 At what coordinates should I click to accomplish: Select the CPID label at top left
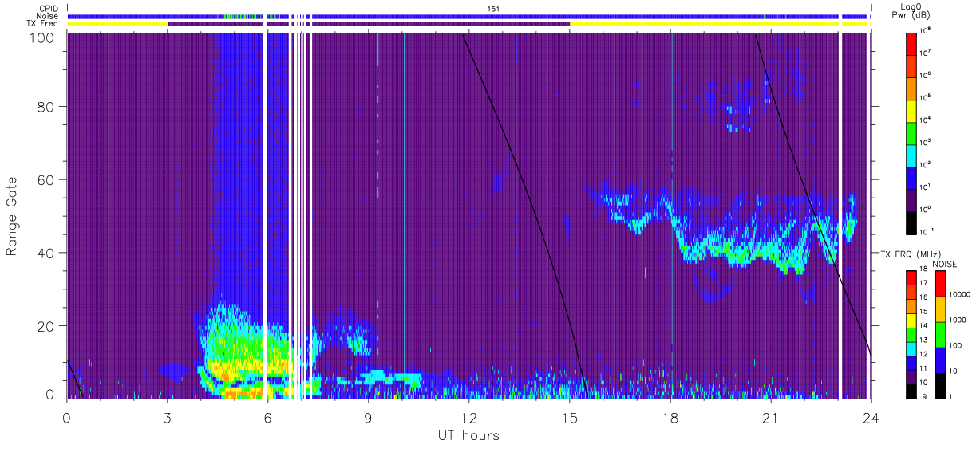49,8
